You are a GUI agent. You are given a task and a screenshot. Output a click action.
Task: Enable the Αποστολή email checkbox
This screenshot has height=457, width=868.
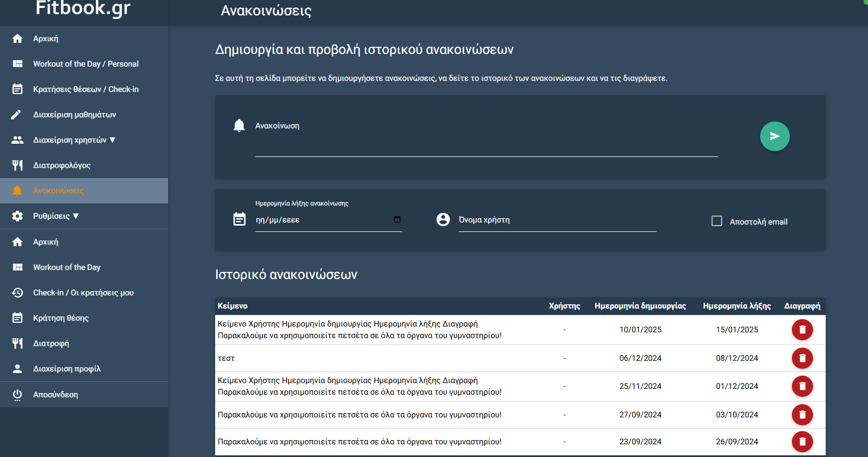[717, 221]
